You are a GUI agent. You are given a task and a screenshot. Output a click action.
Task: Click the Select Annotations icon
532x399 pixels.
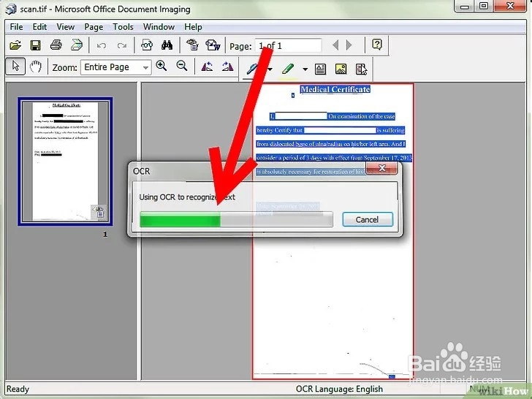pyautogui.click(x=361, y=69)
